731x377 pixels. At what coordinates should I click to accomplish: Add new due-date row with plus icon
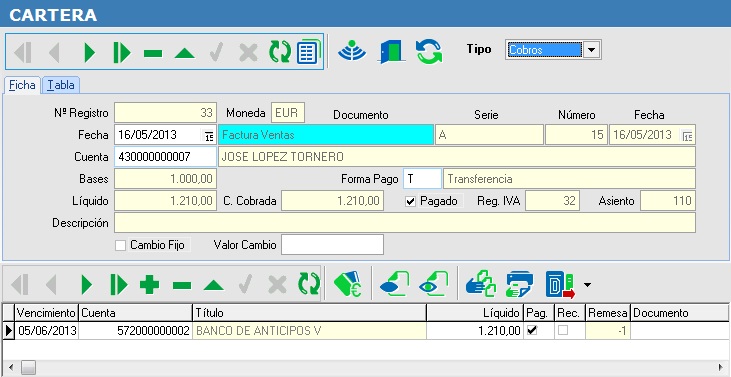click(x=149, y=284)
